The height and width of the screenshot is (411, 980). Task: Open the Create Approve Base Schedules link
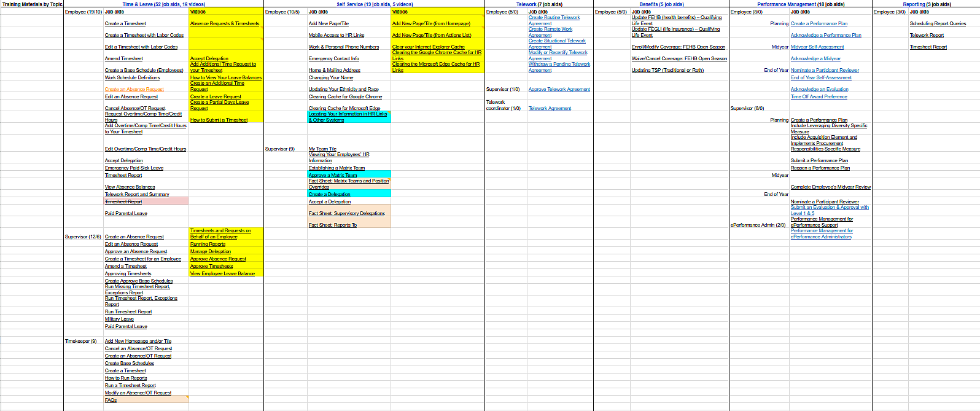pyautogui.click(x=139, y=281)
